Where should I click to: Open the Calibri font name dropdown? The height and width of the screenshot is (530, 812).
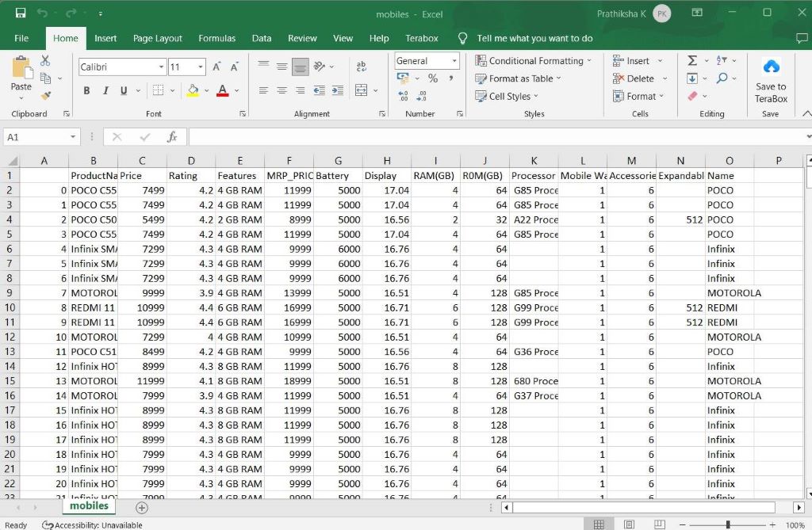pos(160,67)
